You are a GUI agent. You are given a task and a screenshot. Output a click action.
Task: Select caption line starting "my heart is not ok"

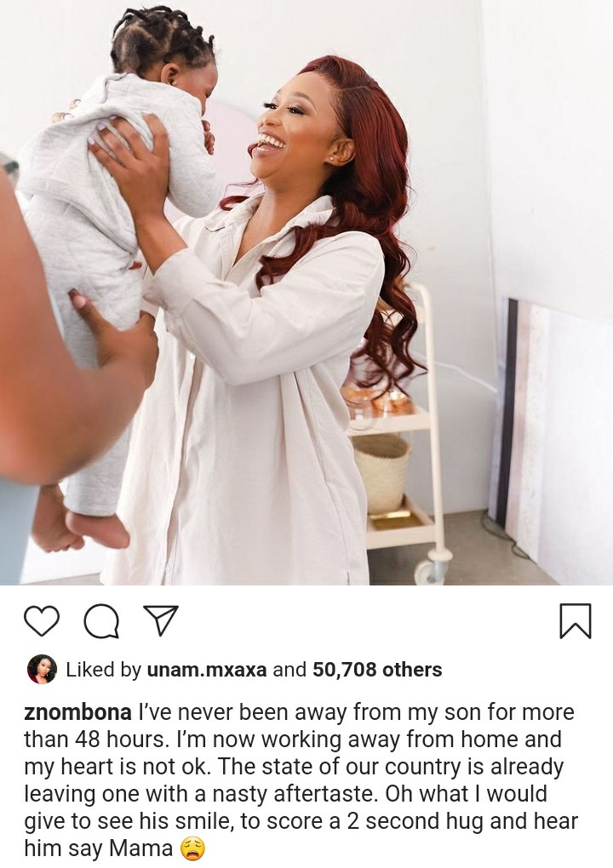click(x=294, y=767)
